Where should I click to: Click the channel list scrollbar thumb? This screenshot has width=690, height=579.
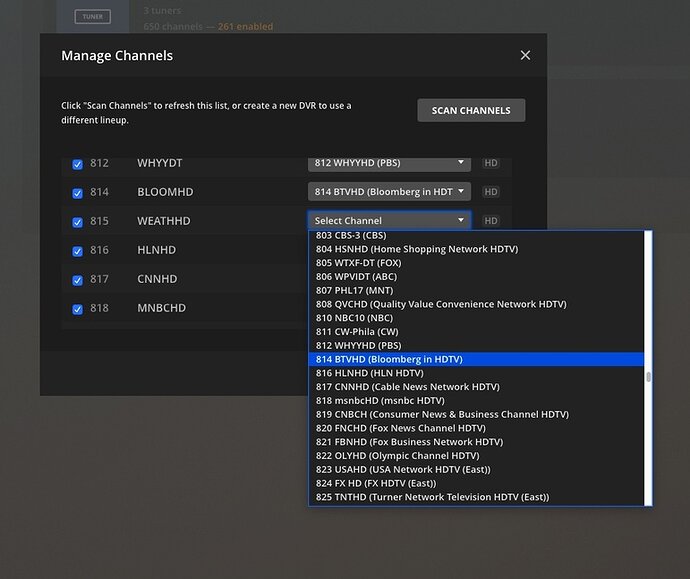648,377
